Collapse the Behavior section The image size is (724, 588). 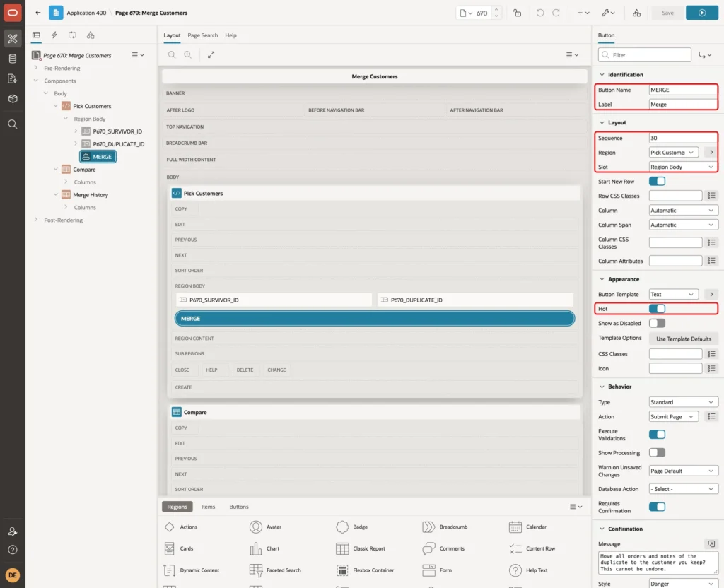(602, 387)
